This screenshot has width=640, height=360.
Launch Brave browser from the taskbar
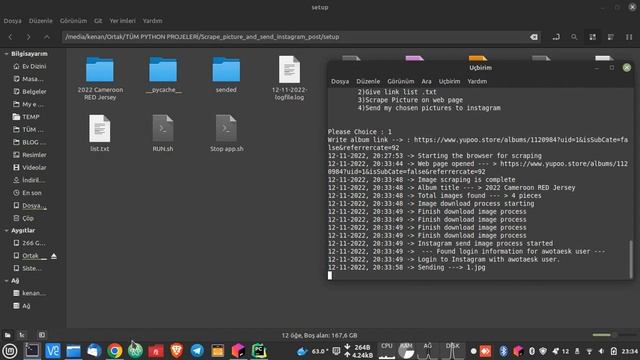(x=176, y=351)
